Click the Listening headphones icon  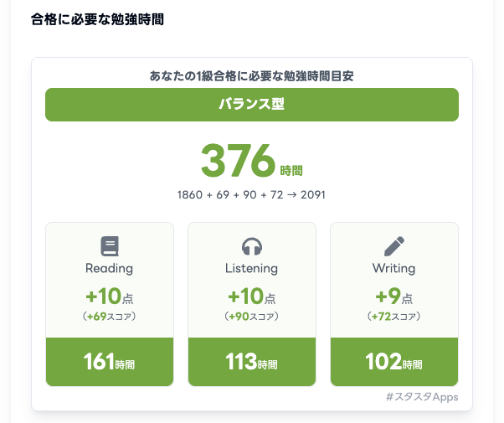click(252, 246)
